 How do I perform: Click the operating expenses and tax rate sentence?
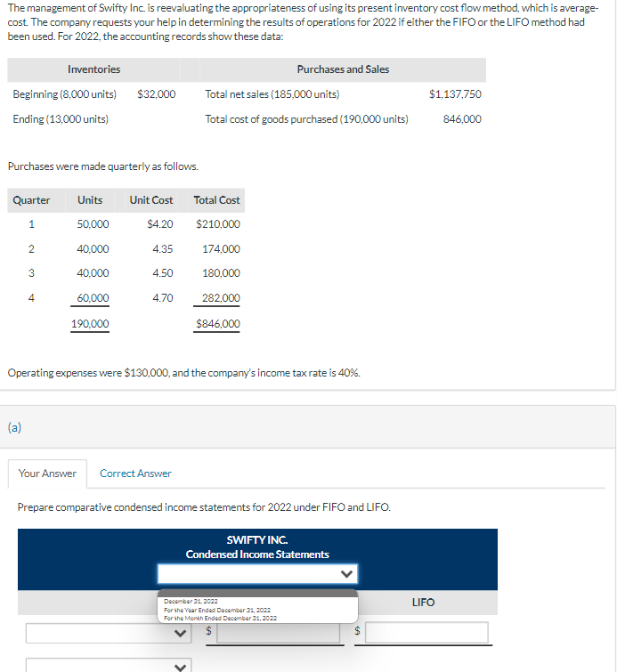click(x=184, y=373)
